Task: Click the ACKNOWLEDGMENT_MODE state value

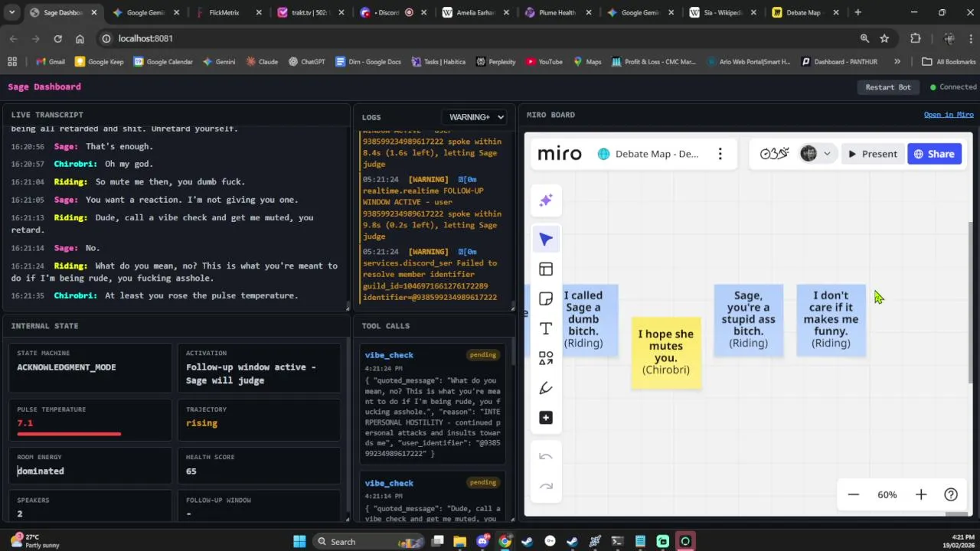Action: click(x=67, y=367)
